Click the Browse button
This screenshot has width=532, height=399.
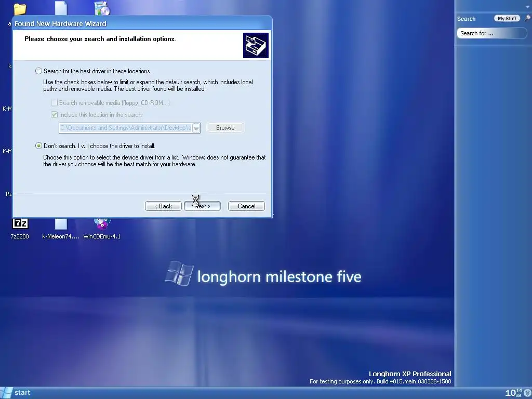(x=225, y=128)
